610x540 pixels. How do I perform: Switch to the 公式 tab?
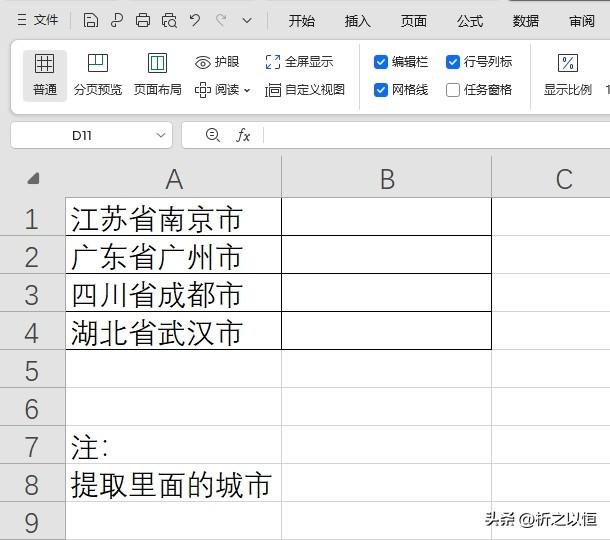470,21
